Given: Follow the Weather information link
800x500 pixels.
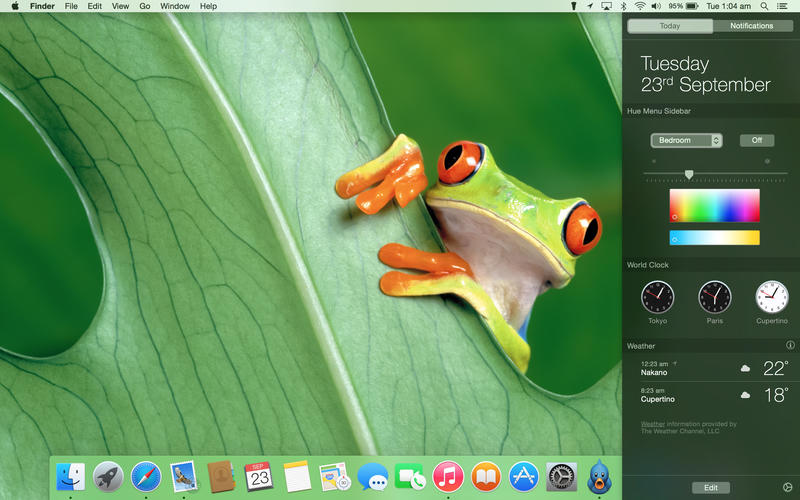Looking at the screenshot, I should [651, 424].
